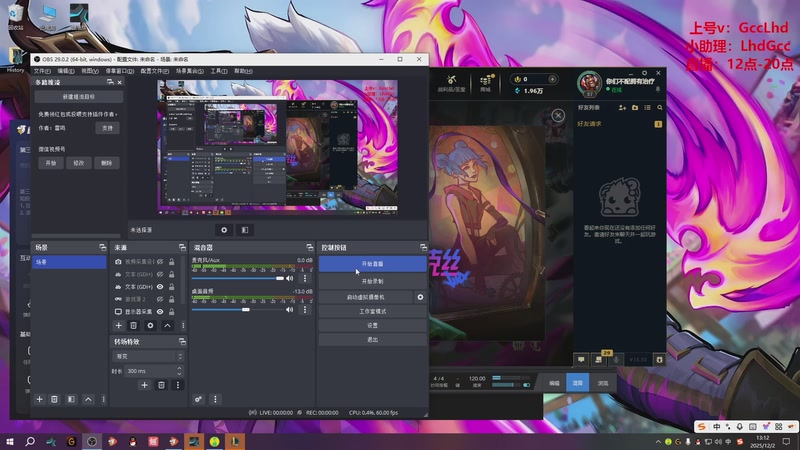Open the 停靠窗口 Docks menu
Image resolution: width=800 pixels, height=450 pixels.
(119, 71)
